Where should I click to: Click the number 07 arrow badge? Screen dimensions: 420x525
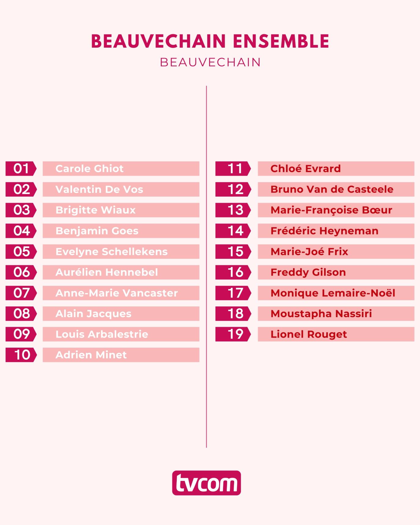point(21,293)
